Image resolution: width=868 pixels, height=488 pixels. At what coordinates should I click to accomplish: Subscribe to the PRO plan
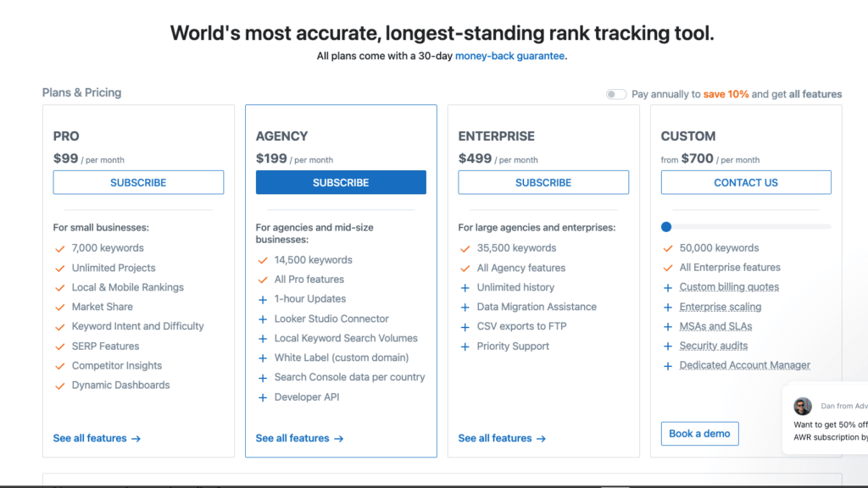pos(138,182)
